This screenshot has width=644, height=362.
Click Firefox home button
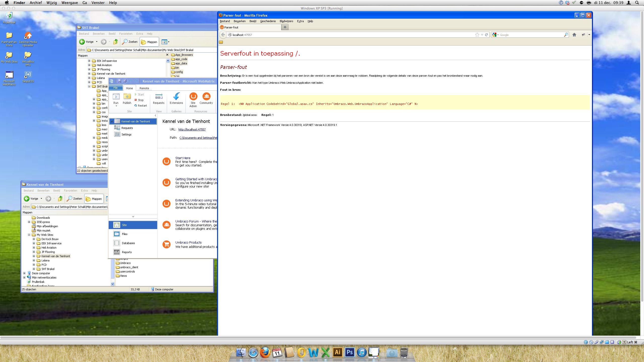tap(574, 35)
